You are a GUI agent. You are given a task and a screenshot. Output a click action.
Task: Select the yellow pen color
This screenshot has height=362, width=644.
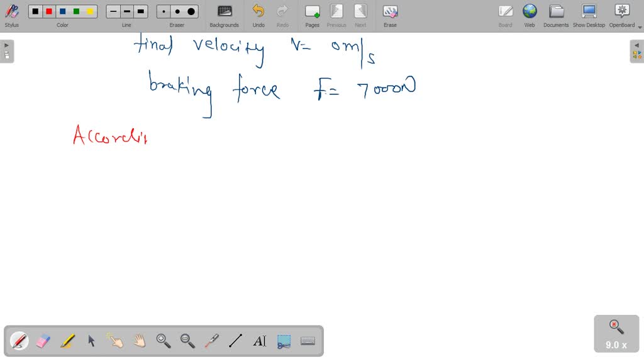tap(89, 11)
